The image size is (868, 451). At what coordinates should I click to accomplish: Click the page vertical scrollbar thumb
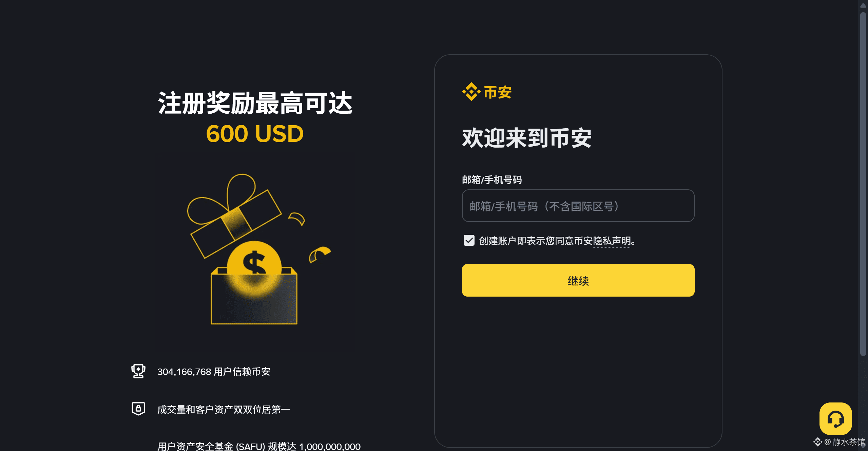coord(863,184)
